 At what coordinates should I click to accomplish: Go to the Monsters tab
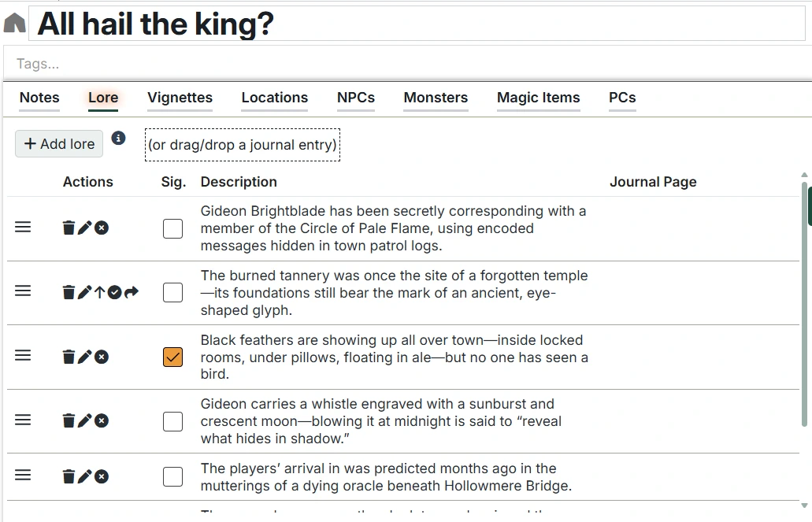tap(436, 98)
